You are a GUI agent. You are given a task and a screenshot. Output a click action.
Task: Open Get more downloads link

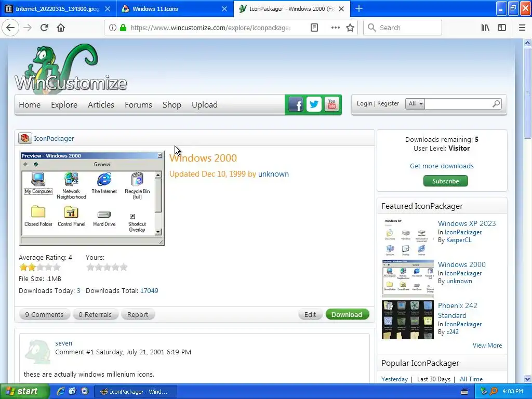point(442,166)
